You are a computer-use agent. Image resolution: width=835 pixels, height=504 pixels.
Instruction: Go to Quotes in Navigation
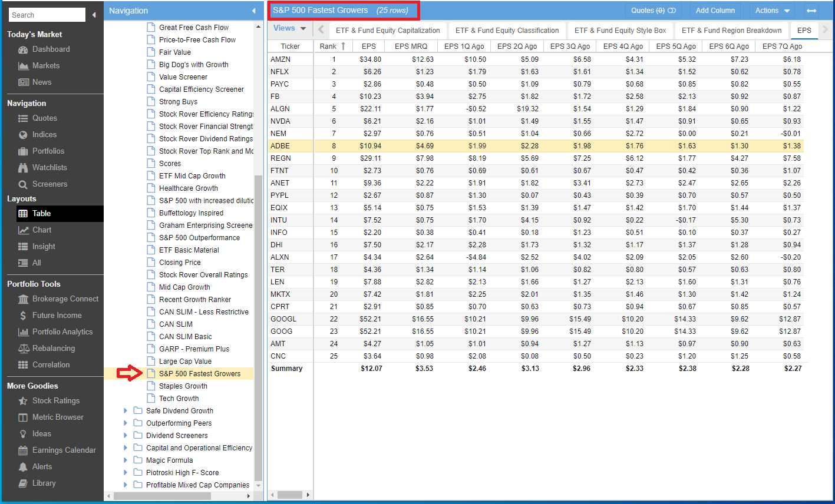[x=38, y=118]
